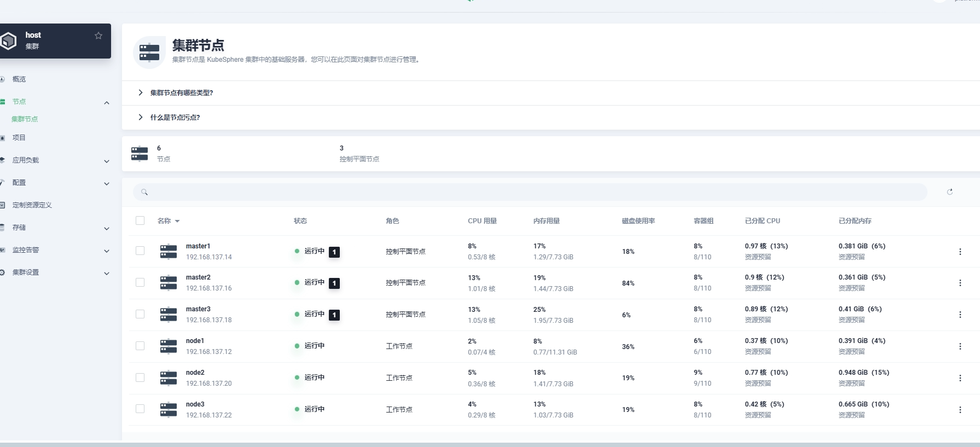Click the server icon for node3

pyautogui.click(x=169, y=410)
